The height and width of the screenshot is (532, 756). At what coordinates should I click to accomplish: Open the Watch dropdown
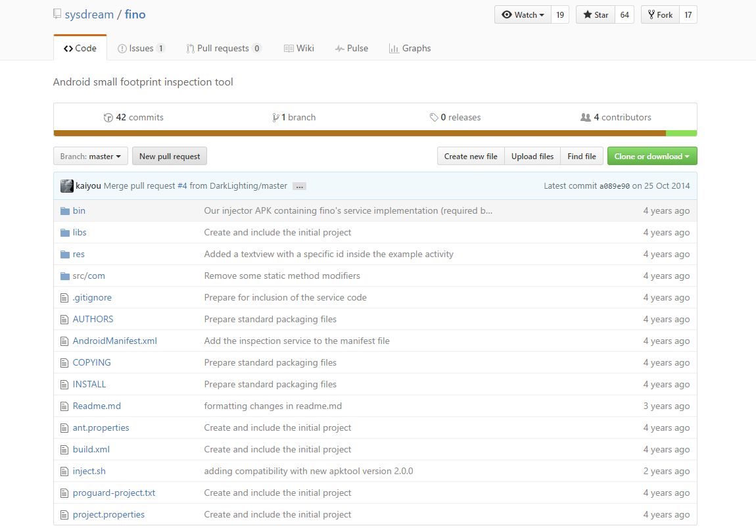coord(523,15)
